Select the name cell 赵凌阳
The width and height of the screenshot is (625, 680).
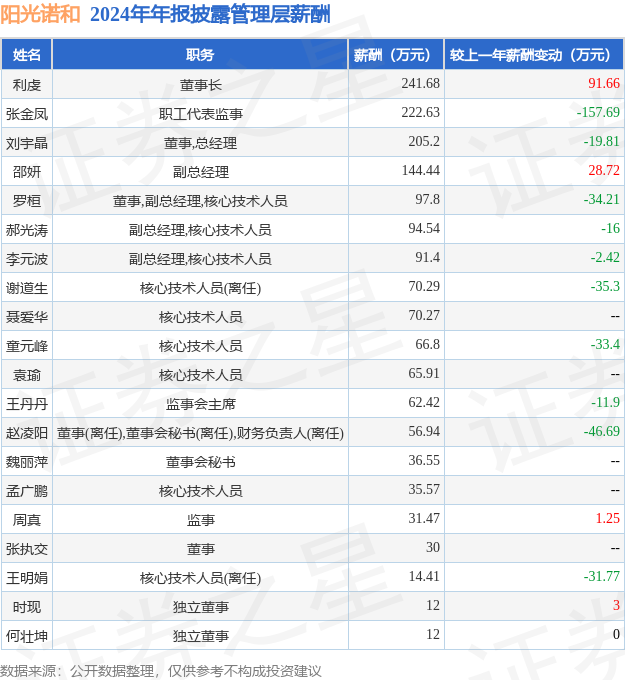pos(26,433)
